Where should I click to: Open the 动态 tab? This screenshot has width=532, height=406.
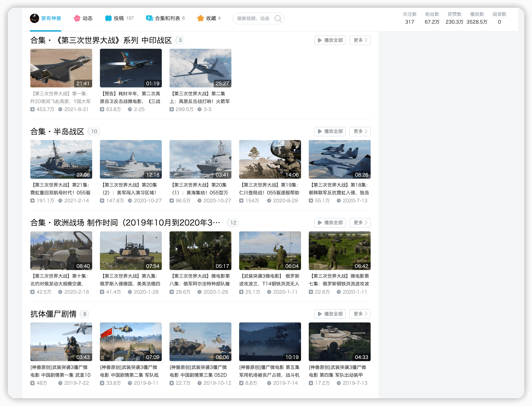83,18
